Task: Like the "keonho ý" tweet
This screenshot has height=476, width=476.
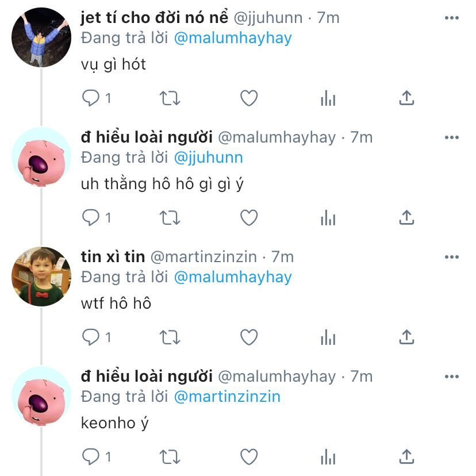Action: (x=248, y=456)
